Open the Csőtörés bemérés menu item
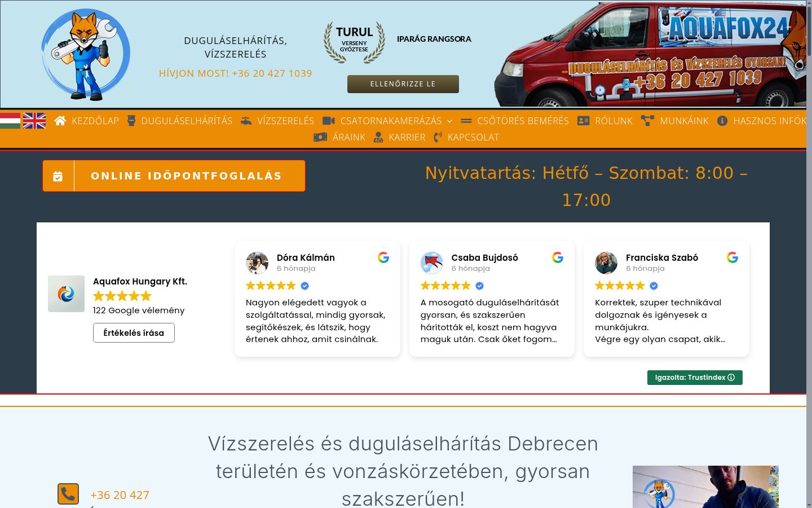The height and width of the screenshot is (508, 812). (523, 121)
